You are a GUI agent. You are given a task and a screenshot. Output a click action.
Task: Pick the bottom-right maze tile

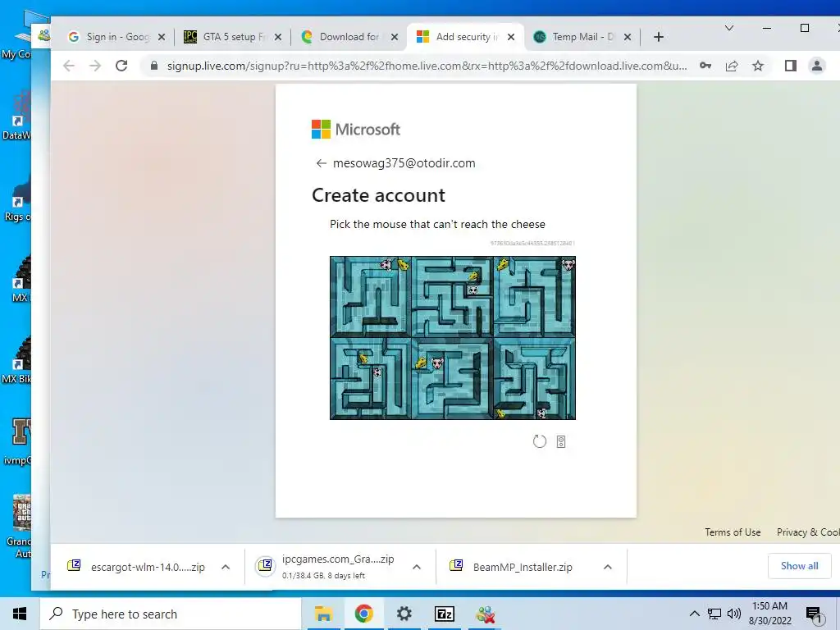[x=535, y=379]
